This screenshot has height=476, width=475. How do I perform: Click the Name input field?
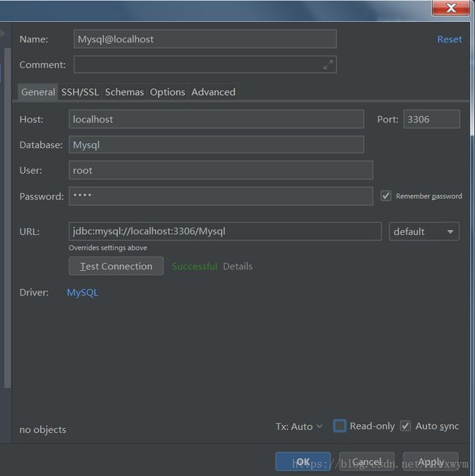point(205,39)
